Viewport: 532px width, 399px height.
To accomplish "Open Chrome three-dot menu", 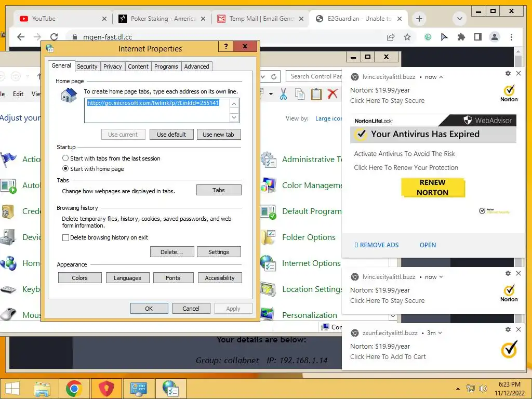I will 511,37.
